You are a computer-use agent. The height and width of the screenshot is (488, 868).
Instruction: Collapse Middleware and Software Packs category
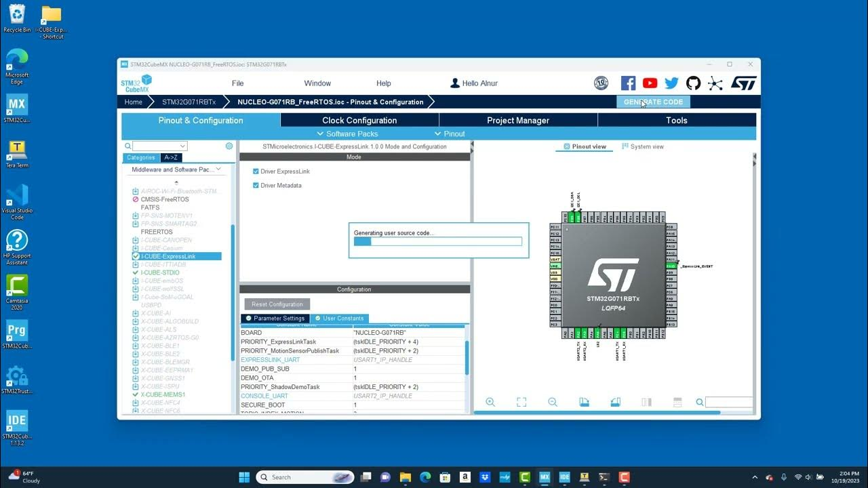[x=218, y=169]
